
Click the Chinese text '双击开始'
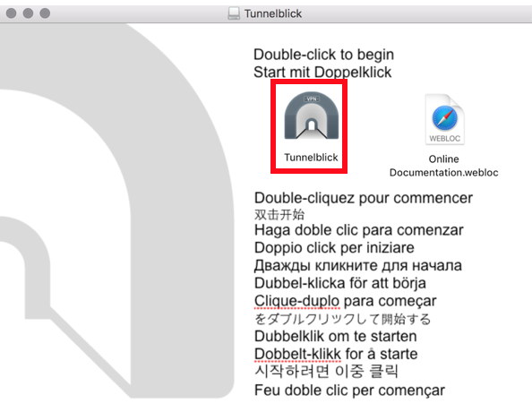click(x=279, y=214)
